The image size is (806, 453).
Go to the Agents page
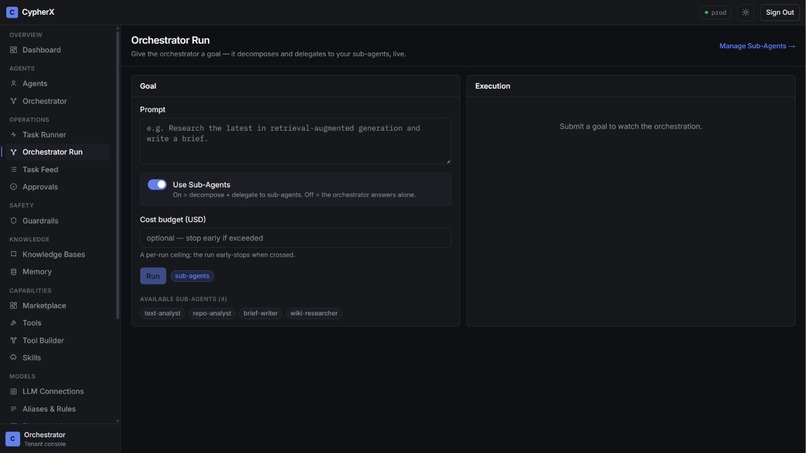click(34, 83)
